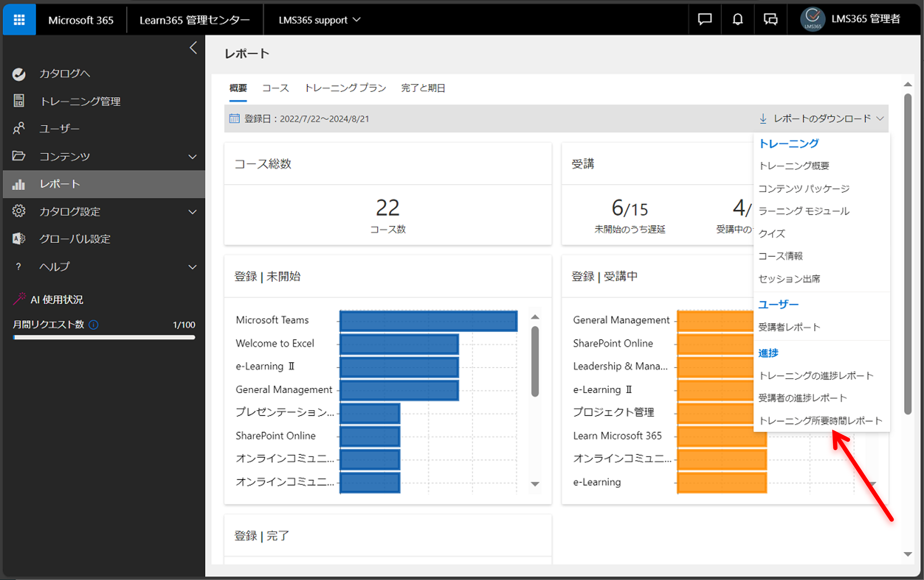Click the ユーザー people icon in sidebar
The width and height of the screenshot is (924, 580).
(18, 129)
